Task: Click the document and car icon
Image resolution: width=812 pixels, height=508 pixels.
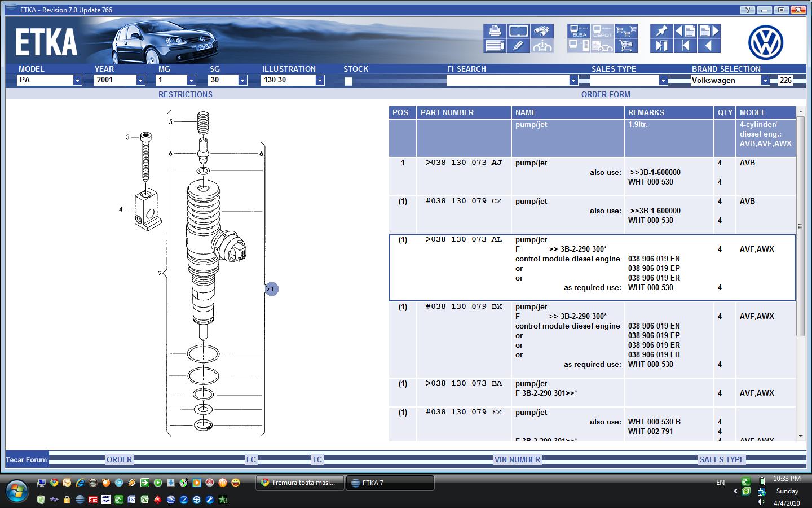Action: tap(603, 46)
